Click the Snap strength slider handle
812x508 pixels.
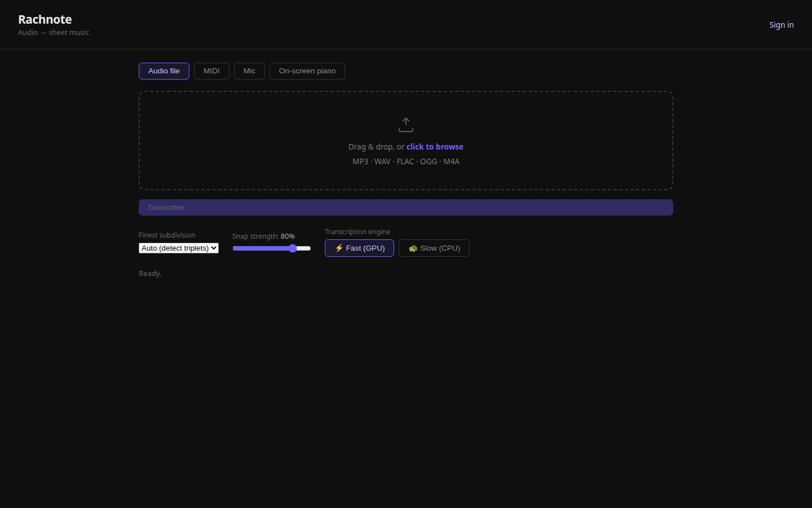[x=293, y=248]
